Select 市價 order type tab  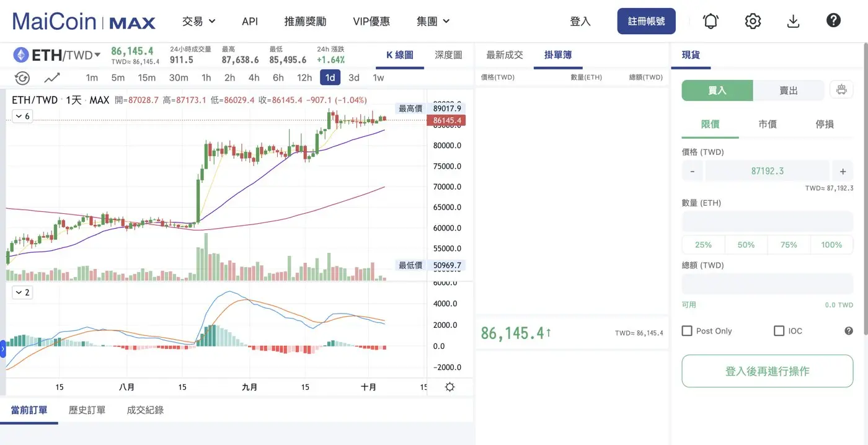click(x=768, y=124)
